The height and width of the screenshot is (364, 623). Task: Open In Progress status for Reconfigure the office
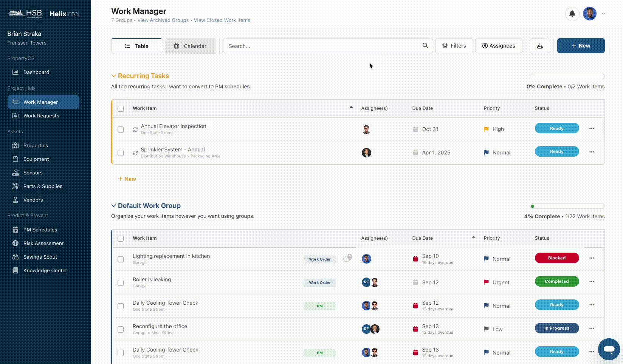click(x=557, y=328)
